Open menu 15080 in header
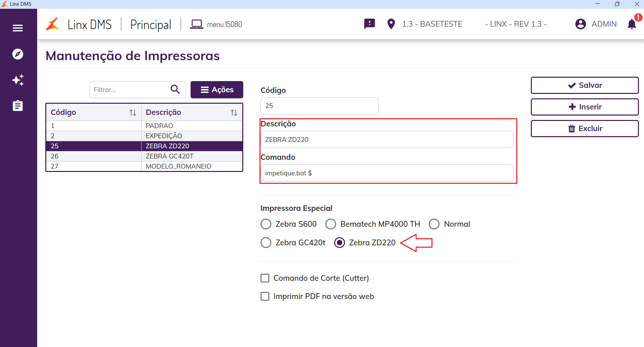The width and height of the screenshot is (644, 347). pos(216,24)
